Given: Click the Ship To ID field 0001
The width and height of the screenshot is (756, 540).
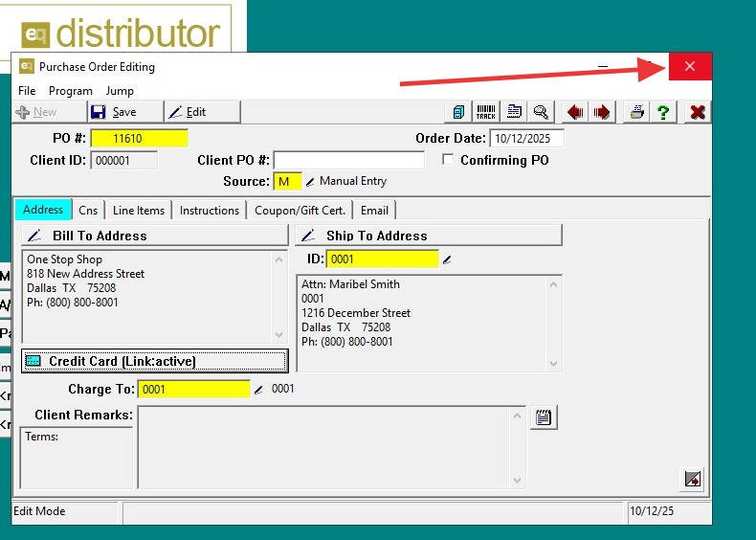Looking at the screenshot, I should (383, 259).
